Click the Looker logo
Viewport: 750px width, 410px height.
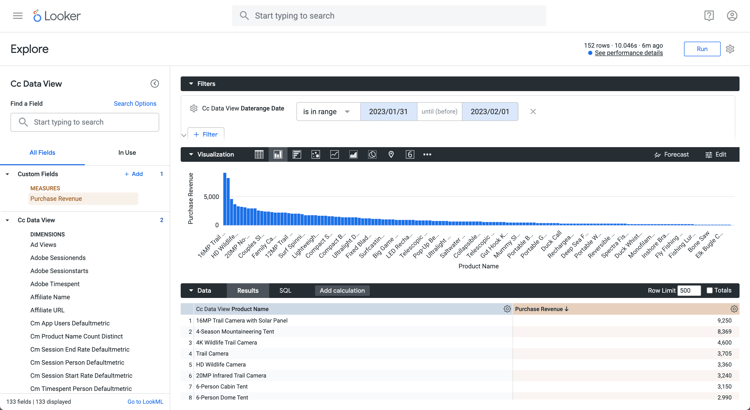tap(57, 16)
